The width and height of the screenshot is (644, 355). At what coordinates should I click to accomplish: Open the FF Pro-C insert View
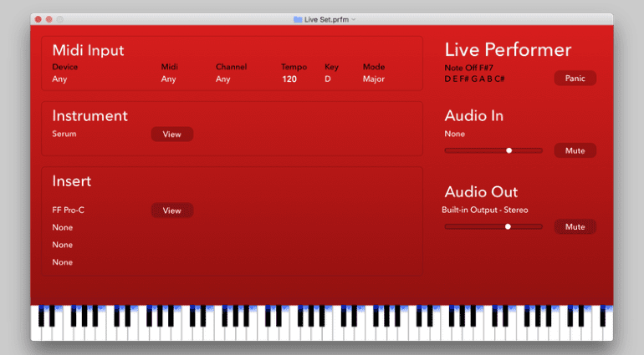coord(171,210)
